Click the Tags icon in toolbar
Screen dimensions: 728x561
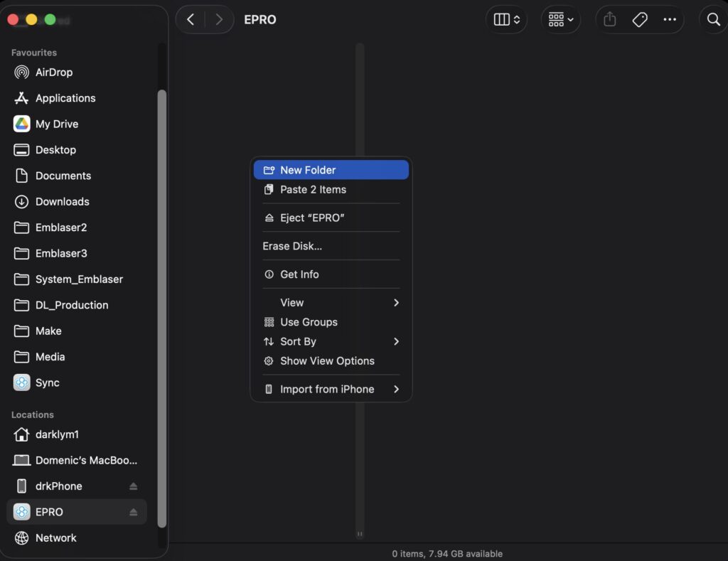click(640, 20)
